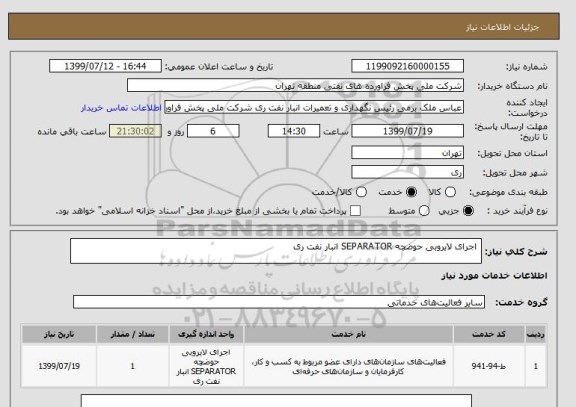This screenshot has width=576, height=407.
Task: Click the تعداد / مقدار column header
Action: pos(133,334)
